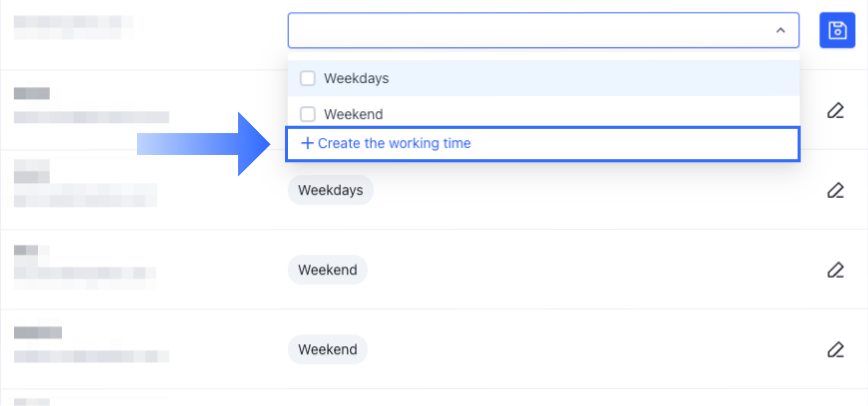Check the Weekdays checkbox in the dropdown

pyautogui.click(x=307, y=78)
